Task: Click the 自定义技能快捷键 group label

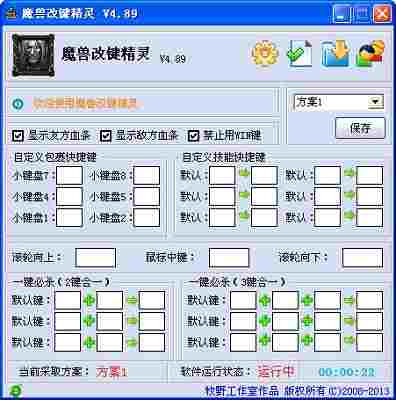Action: pos(224,157)
